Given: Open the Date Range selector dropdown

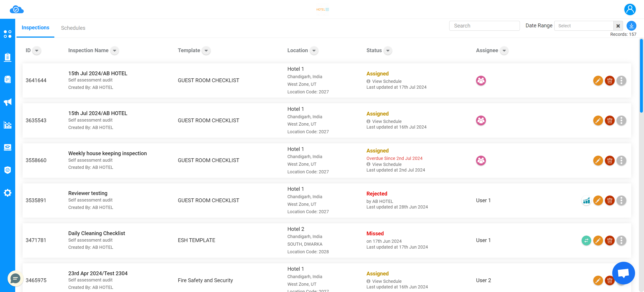Looking at the screenshot, I should coord(584,26).
